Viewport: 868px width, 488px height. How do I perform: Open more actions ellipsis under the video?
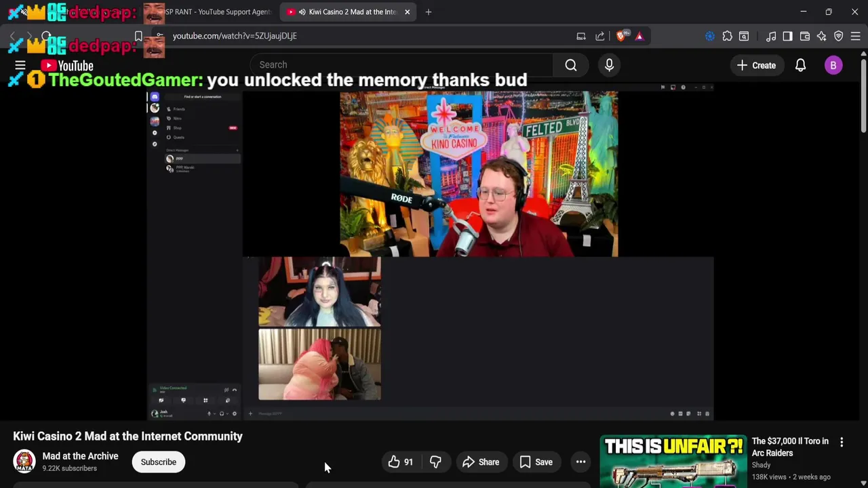tap(580, 462)
